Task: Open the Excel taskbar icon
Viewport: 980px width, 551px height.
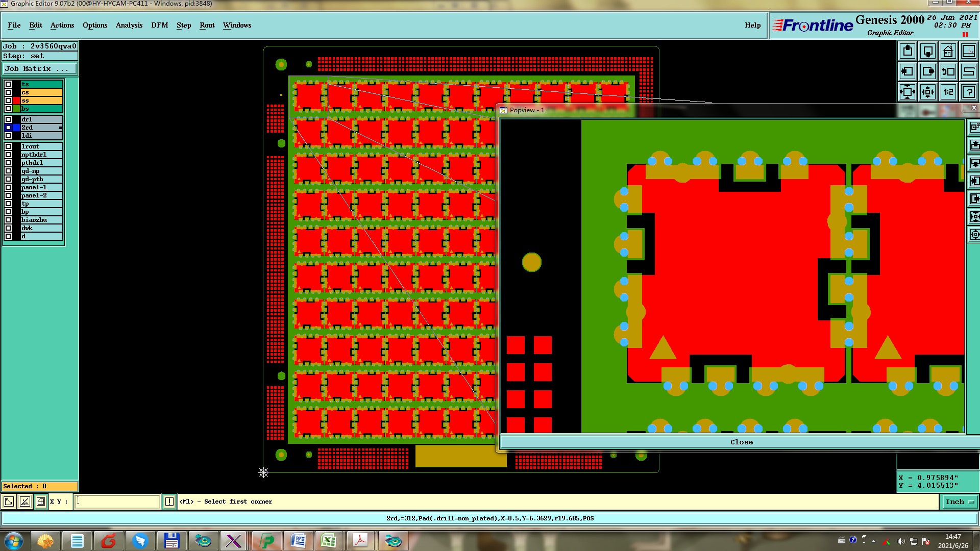Action: (x=329, y=541)
